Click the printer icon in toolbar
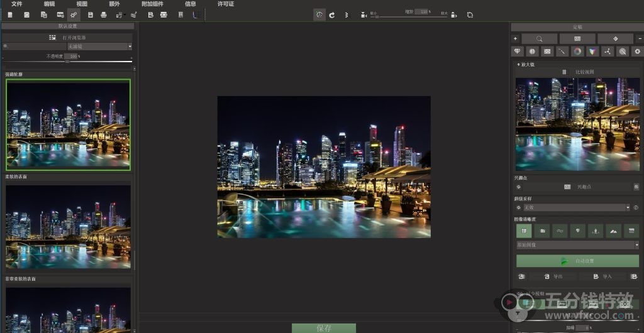Screen dimensions: 644x333 pyautogui.click(x=104, y=14)
